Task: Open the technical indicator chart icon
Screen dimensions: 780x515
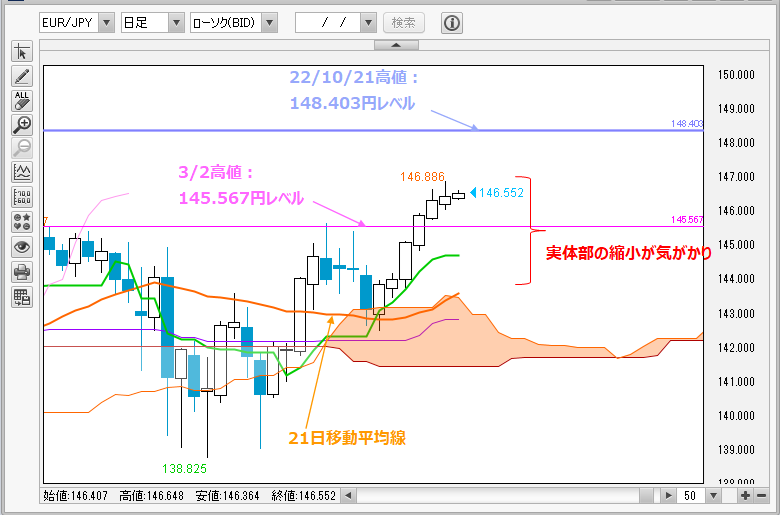Action: pos(22,172)
